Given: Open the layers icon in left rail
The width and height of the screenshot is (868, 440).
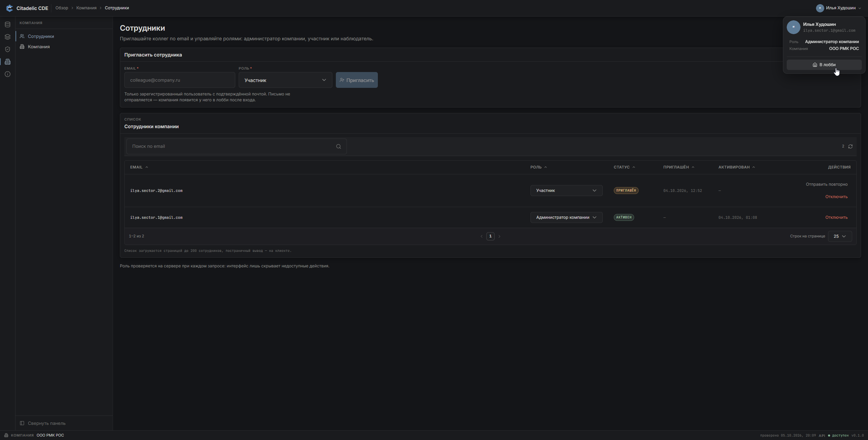Looking at the screenshot, I should point(8,37).
